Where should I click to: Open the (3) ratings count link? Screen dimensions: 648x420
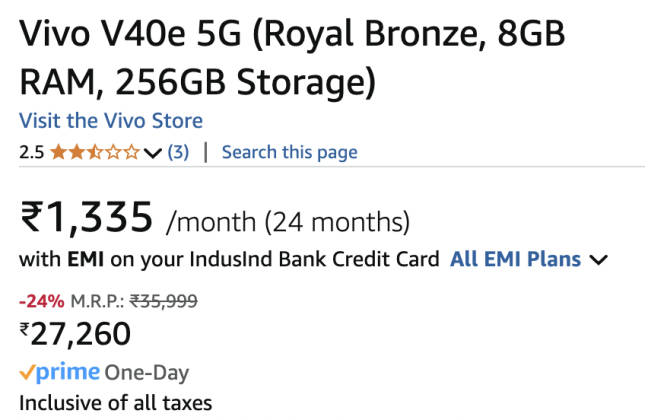pyautogui.click(x=178, y=153)
